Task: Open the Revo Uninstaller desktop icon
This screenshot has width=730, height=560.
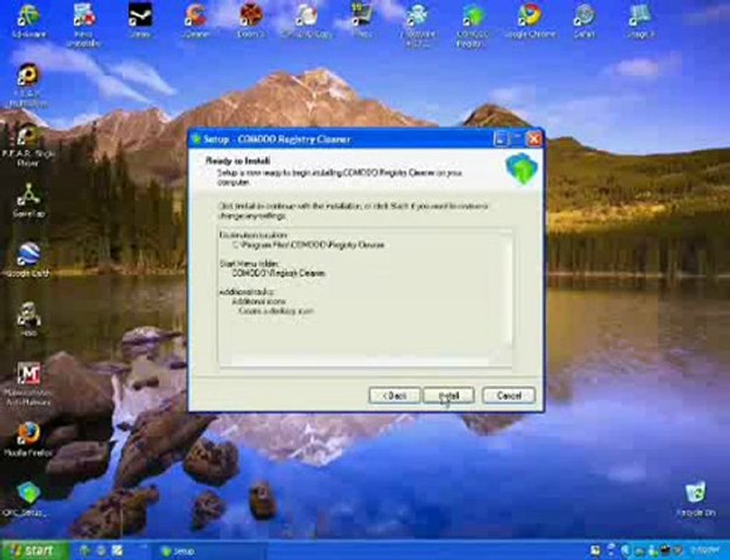Action: [x=84, y=26]
